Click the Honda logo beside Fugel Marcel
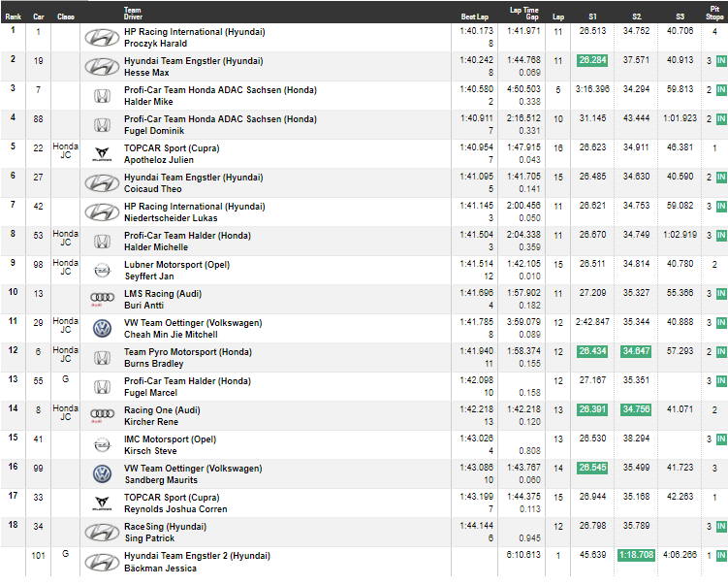 pyautogui.click(x=102, y=386)
